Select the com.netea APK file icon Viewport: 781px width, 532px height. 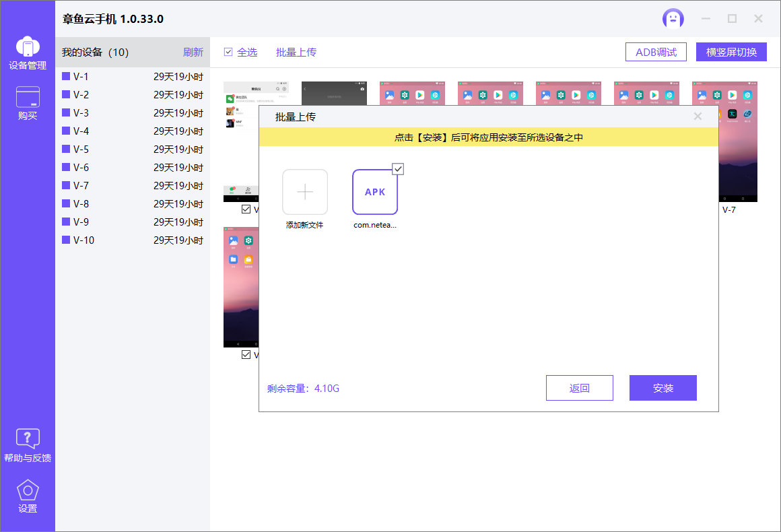point(375,192)
